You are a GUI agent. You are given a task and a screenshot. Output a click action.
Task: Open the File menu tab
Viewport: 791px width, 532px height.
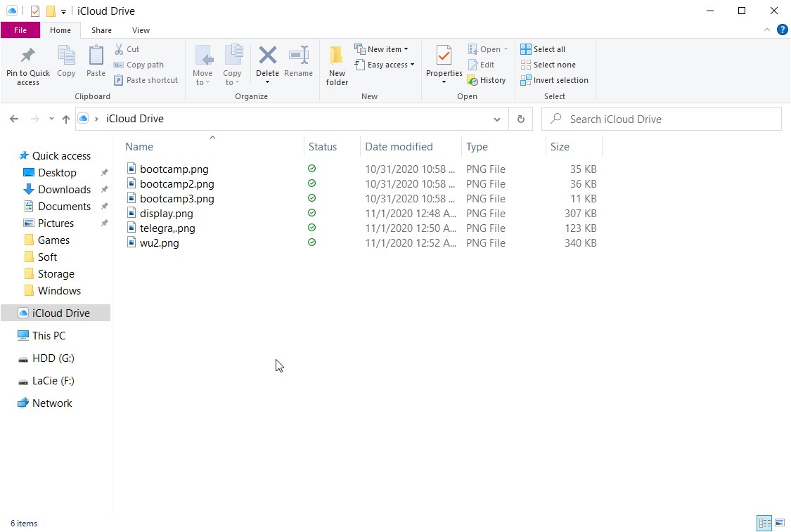point(20,30)
